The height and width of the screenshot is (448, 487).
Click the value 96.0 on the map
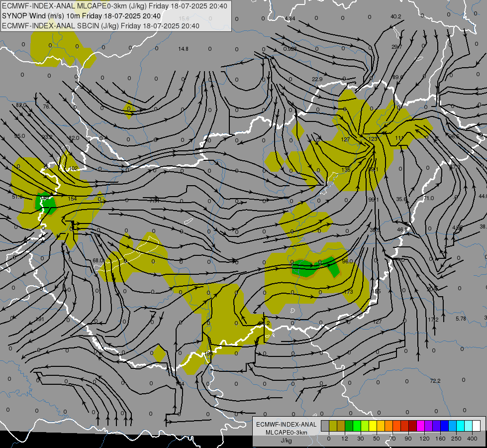click(347, 261)
